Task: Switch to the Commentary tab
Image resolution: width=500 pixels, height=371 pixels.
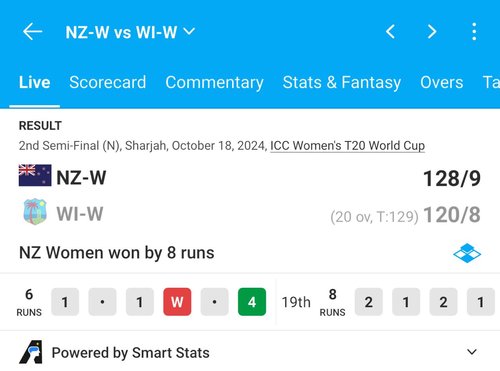Action: 214,83
